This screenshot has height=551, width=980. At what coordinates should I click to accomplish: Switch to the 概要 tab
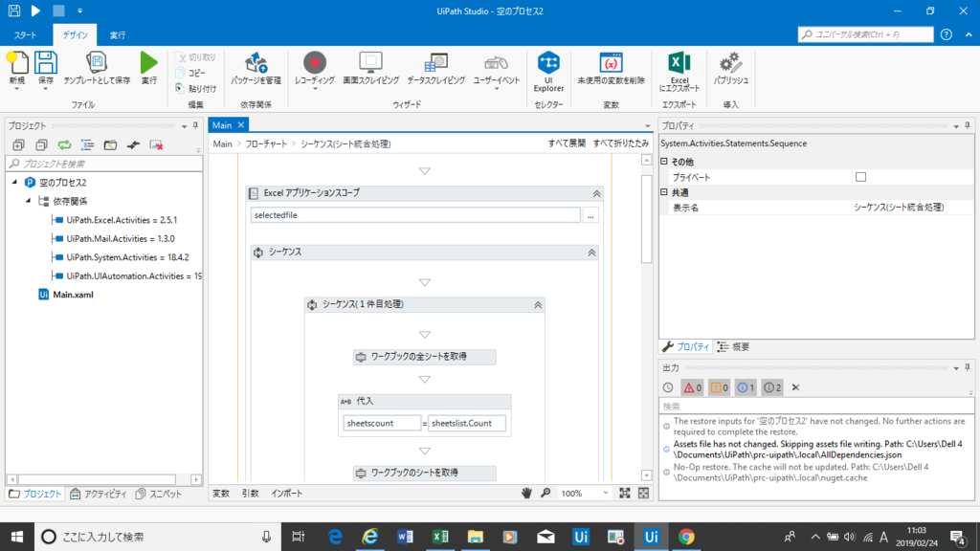(x=734, y=346)
